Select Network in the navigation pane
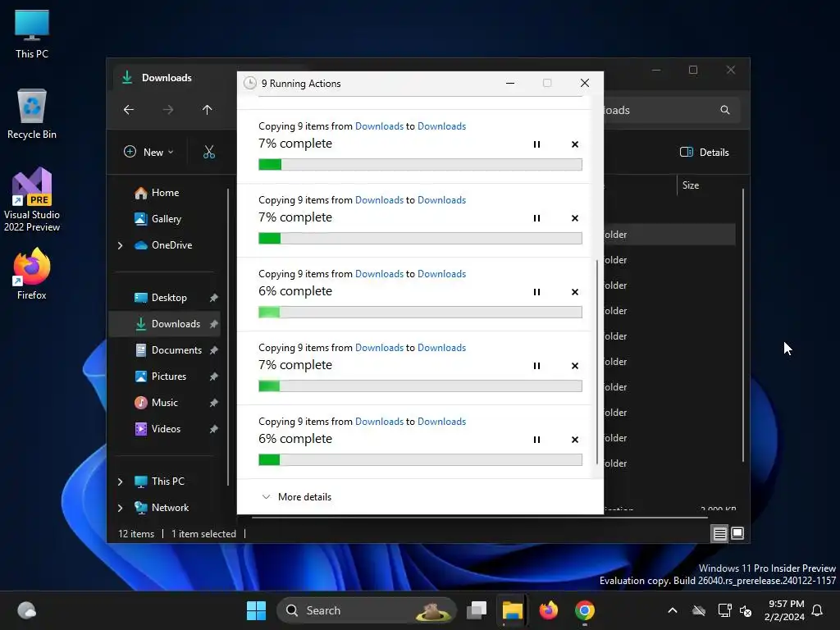840x630 pixels. [x=170, y=508]
